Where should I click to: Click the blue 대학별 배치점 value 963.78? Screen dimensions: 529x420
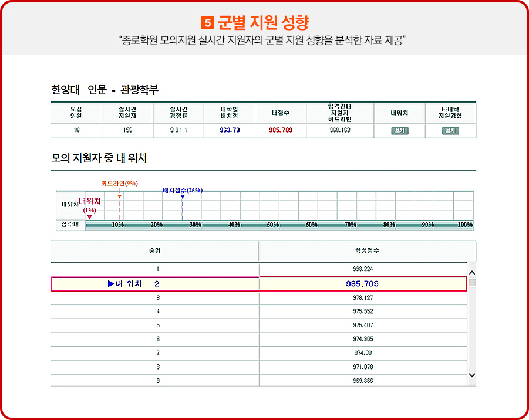[230, 130]
